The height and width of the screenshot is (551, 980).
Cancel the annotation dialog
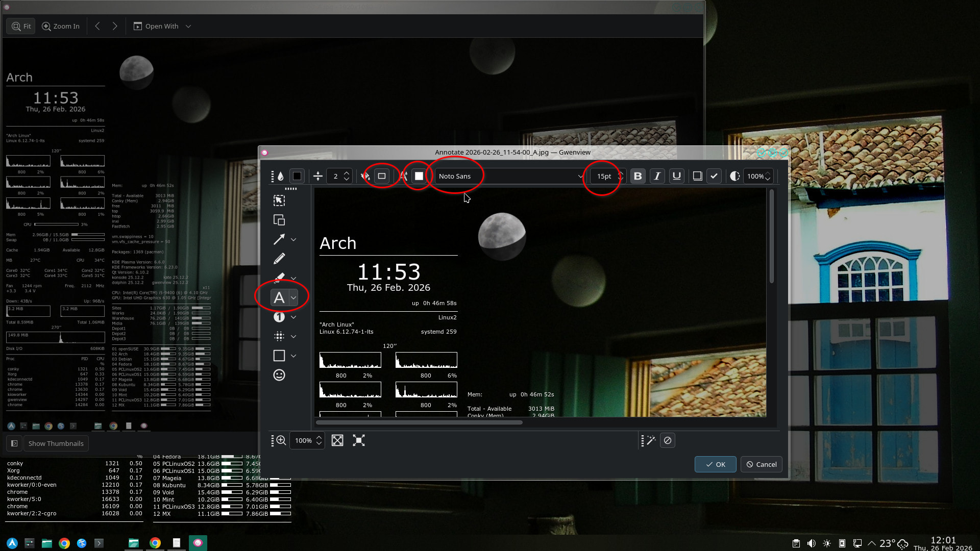point(761,464)
